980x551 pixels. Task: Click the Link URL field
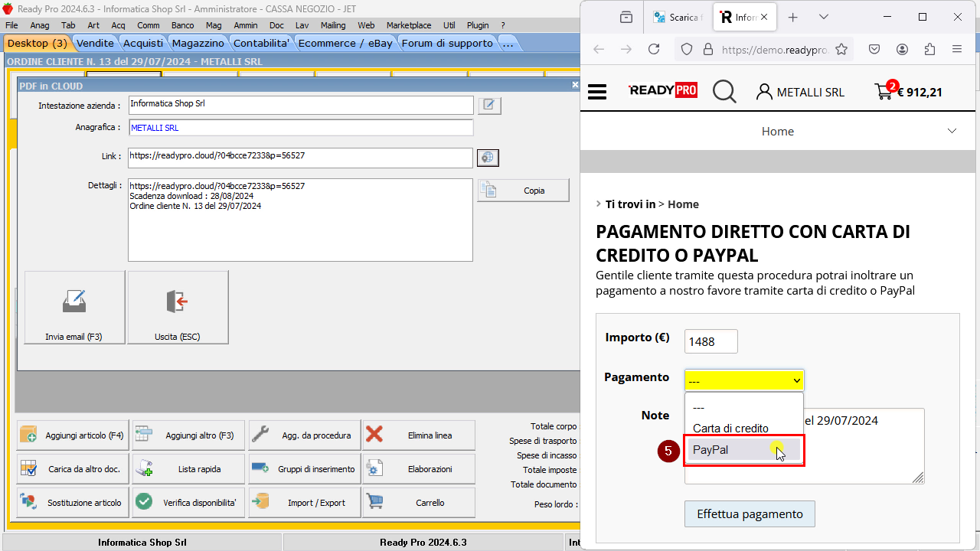300,157
